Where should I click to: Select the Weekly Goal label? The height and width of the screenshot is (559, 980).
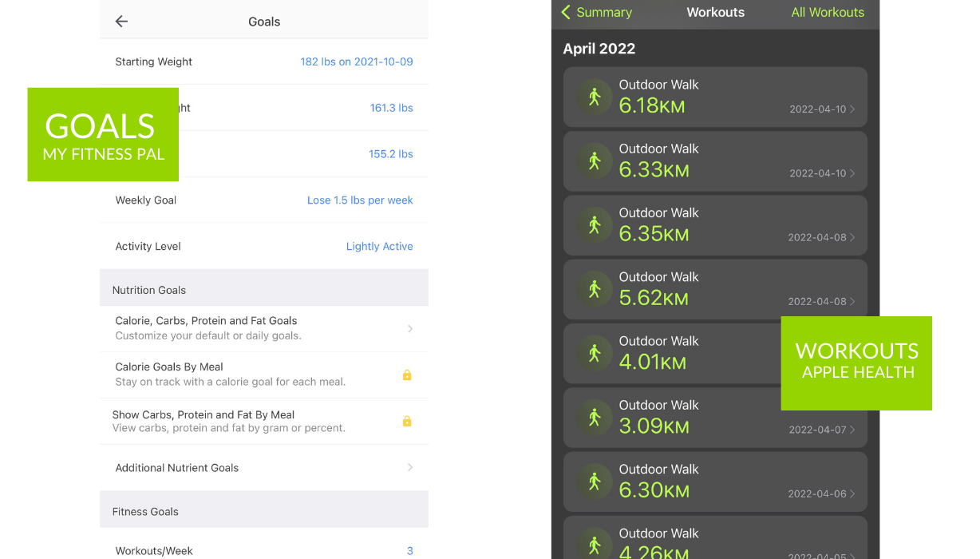click(146, 200)
